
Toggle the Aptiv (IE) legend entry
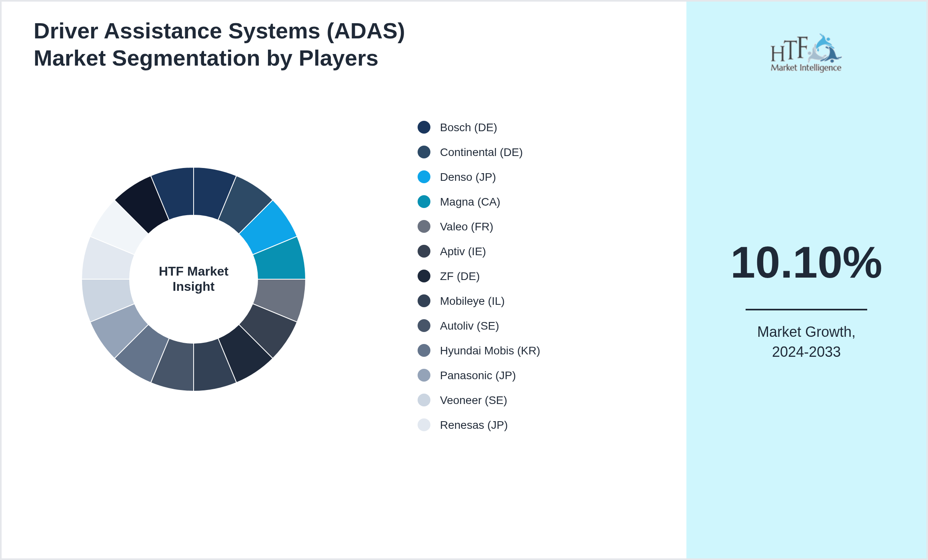point(462,251)
